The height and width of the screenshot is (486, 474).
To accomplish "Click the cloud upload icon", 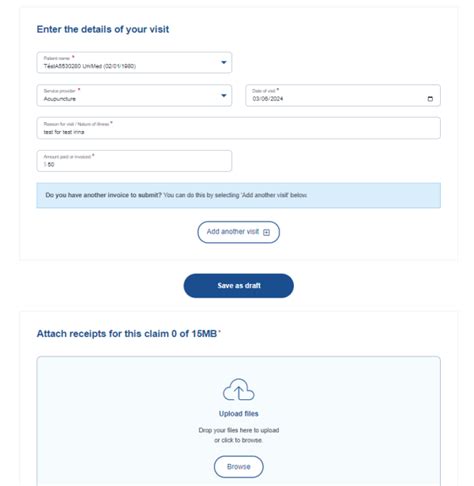I will click(238, 389).
